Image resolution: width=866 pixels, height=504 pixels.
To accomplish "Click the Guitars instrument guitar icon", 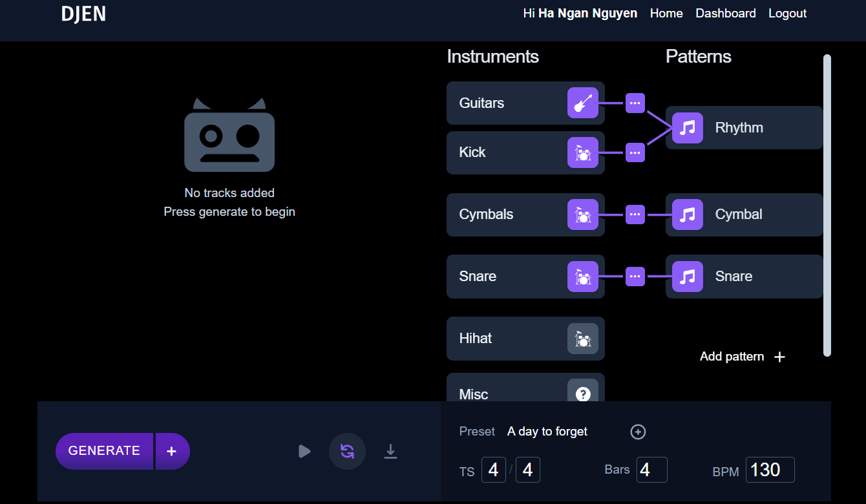I will tap(583, 103).
